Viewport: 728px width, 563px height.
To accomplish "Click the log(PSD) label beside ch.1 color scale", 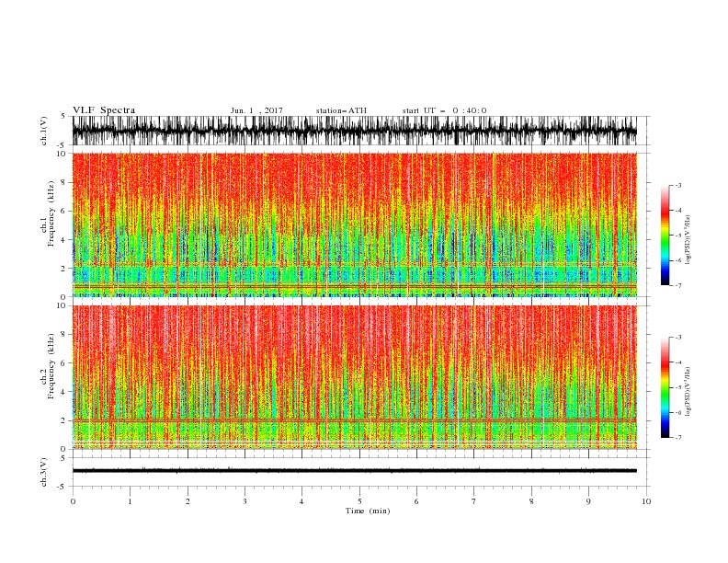I will click(x=688, y=240).
